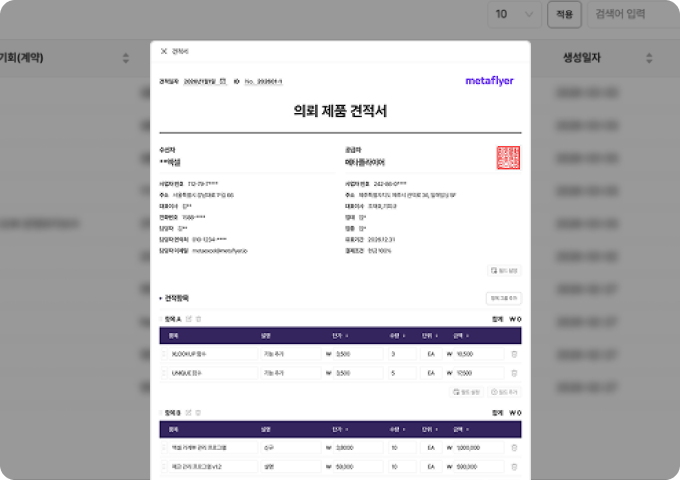Click the 10,500 amount field

[479, 354]
